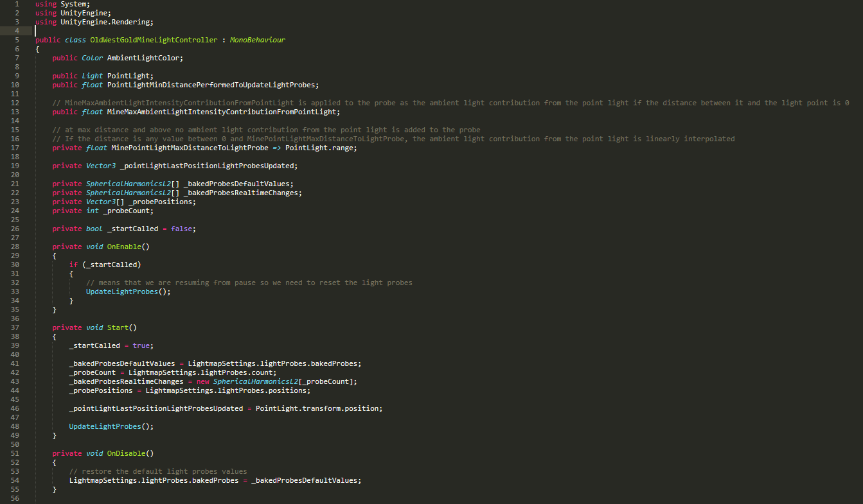Click line number 37 in the gutter
Image resolution: width=863 pixels, height=504 pixels.
[x=15, y=327]
